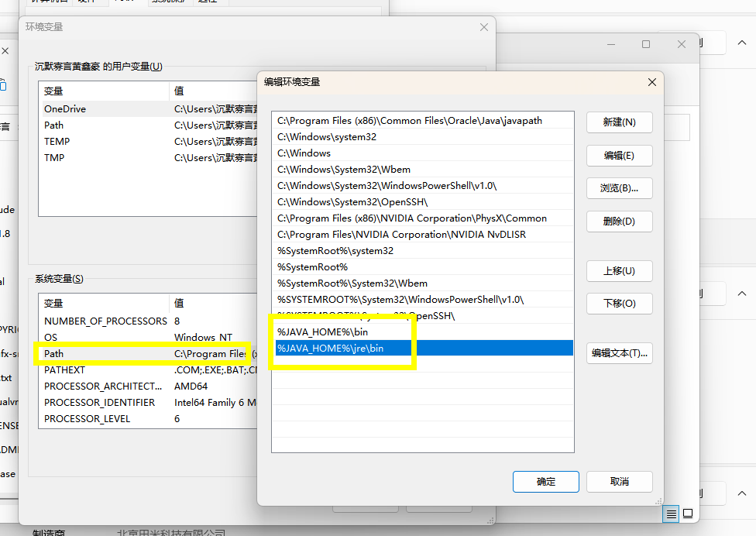Image resolution: width=756 pixels, height=536 pixels.
Task: Switch to list view icon at bottom right
Action: coord(671,514)
